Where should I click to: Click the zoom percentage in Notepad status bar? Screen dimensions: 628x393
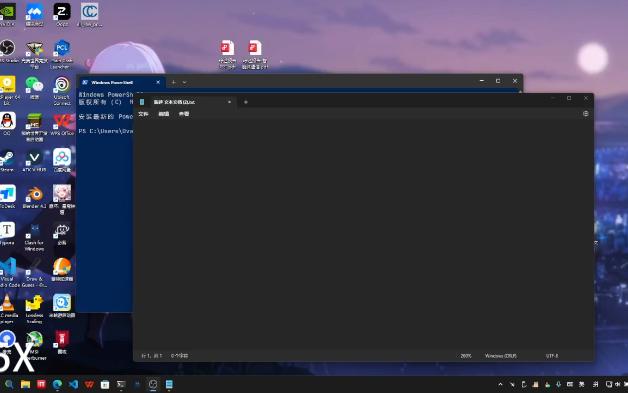[x=465, y=356]
